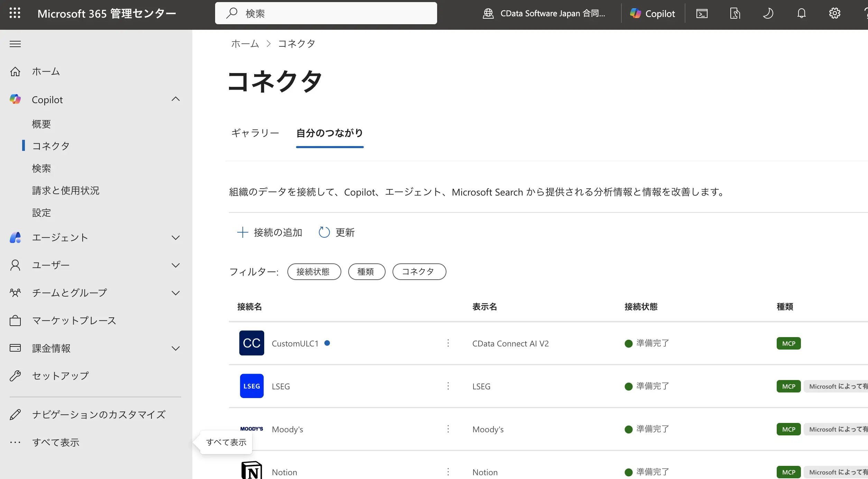868x479 pixels.
Task: Click the Microsoft 365 管理センター title
Action: (x=107, y=13)
